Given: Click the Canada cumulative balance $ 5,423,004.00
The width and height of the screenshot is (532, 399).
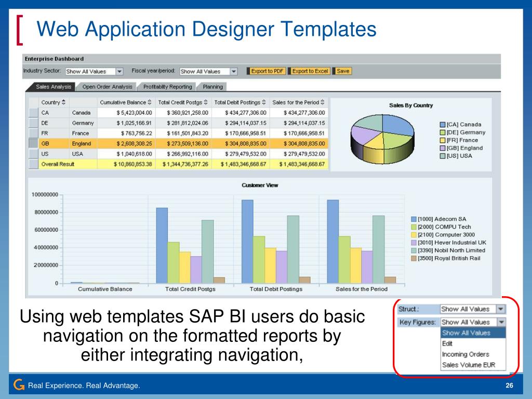Looking at the screenshot, I should pyautogui.click(x=134, y=113).
